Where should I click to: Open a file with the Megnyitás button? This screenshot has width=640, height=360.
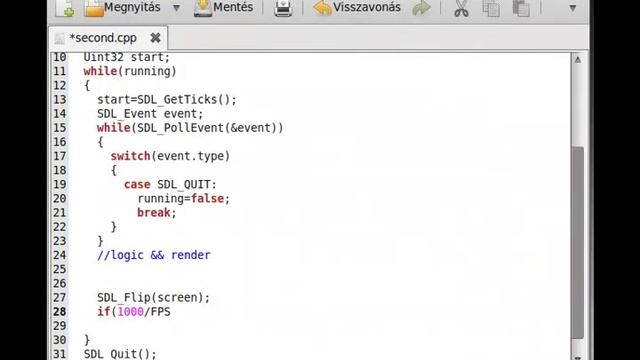point(122,8)
